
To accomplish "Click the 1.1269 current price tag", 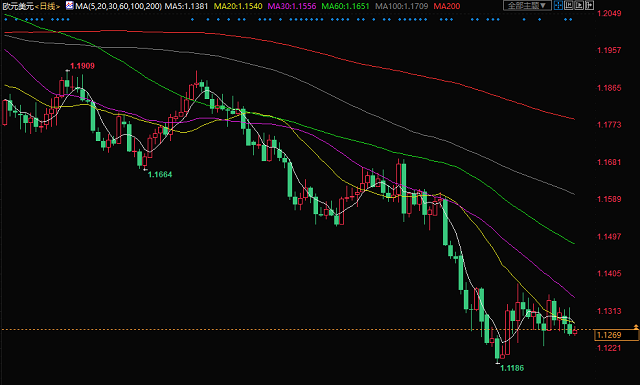I will coord(616,335).
